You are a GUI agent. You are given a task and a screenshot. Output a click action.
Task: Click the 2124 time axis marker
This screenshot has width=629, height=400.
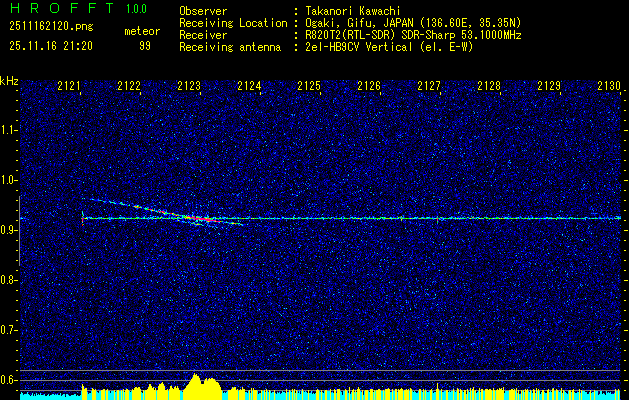click(x=249, y=85)
